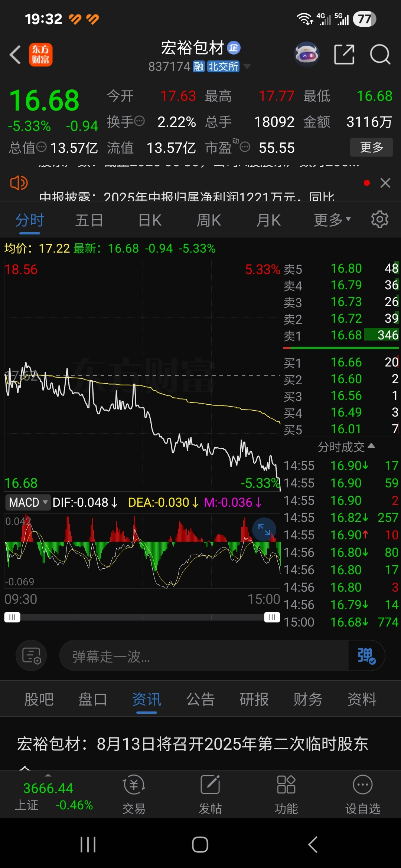Select the 资讯 tab
Image resolution: width=401 pixels, height=868 pixels.
tap(147, 700)
